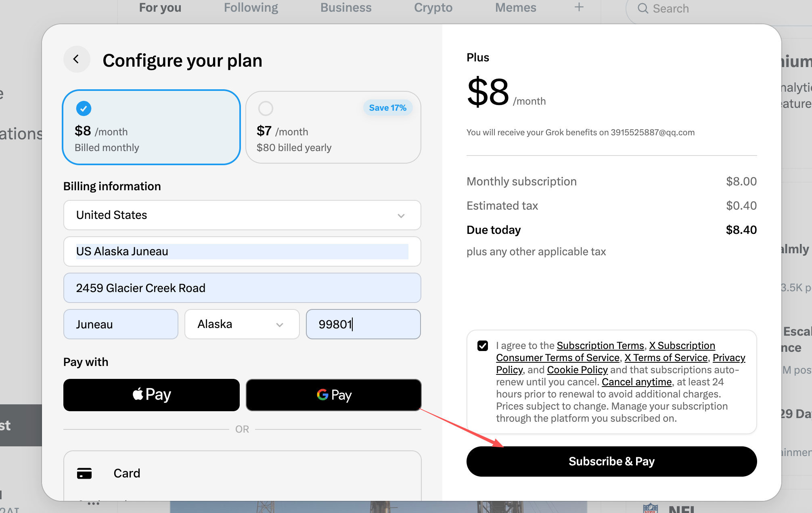Open the Crypto tab
This screenshot has height=513, width=812.
(x=433, y=8)
